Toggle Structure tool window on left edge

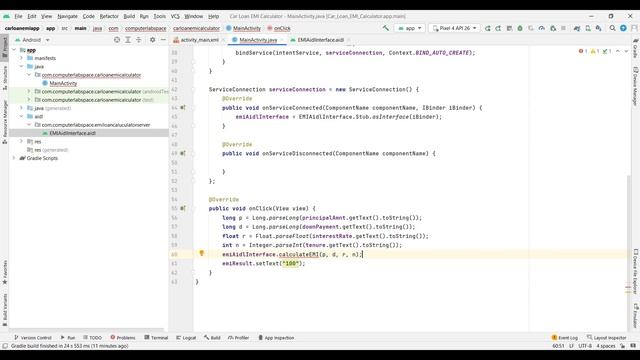(4, 78)
